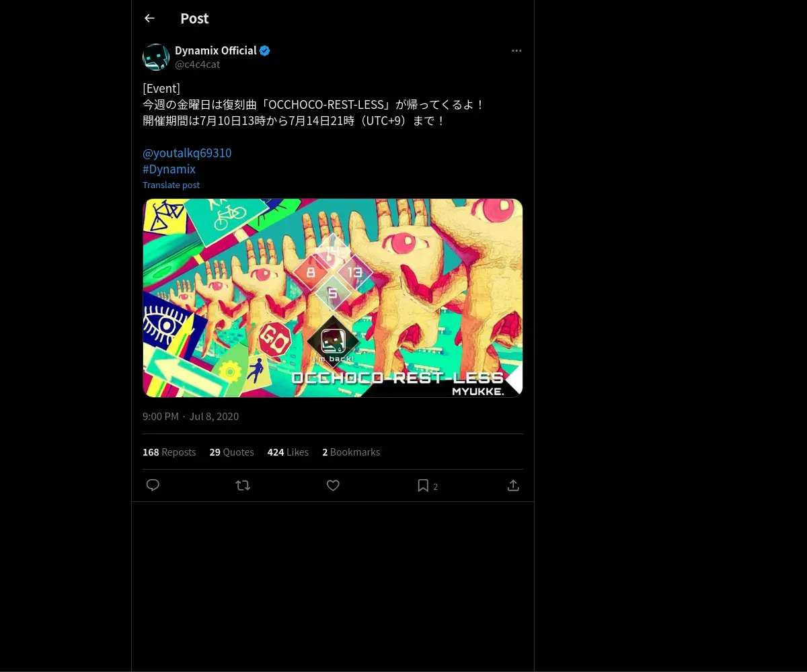This screenshot has height=672, width=807.
Task: View the 29 Quotes list
Action: (x=231, y=452)
